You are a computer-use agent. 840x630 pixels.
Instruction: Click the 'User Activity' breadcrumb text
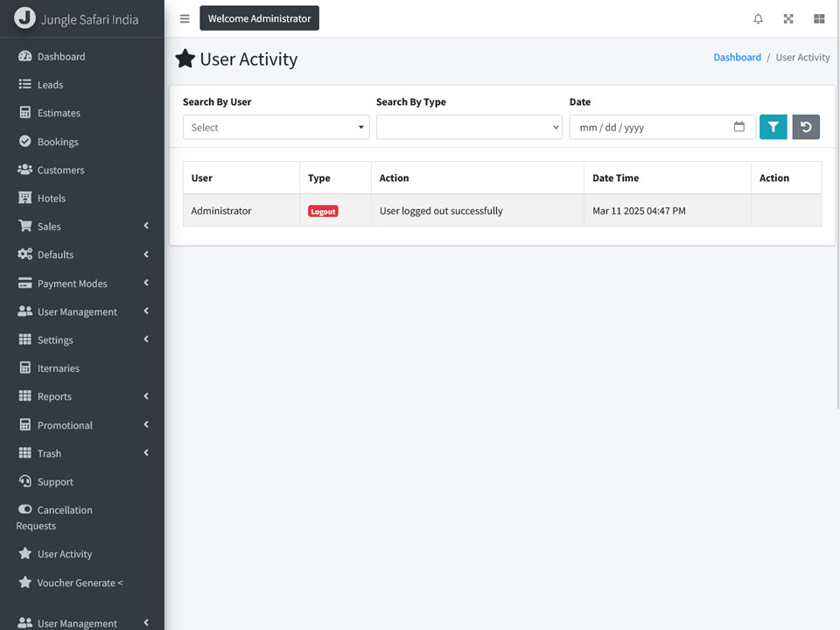(x=802, y=58)
